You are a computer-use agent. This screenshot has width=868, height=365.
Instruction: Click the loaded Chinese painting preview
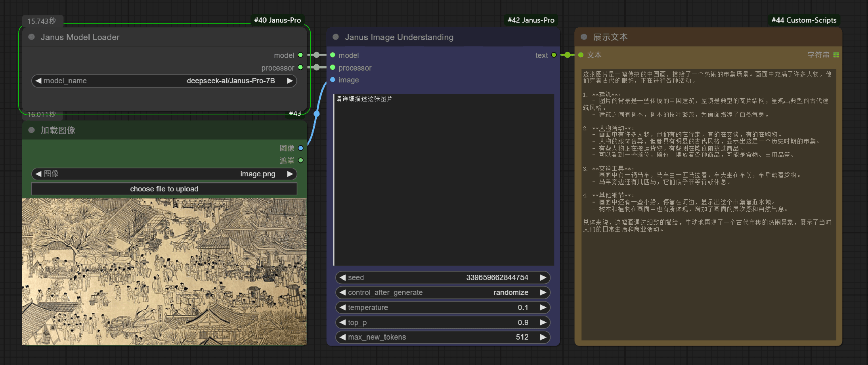164,272
